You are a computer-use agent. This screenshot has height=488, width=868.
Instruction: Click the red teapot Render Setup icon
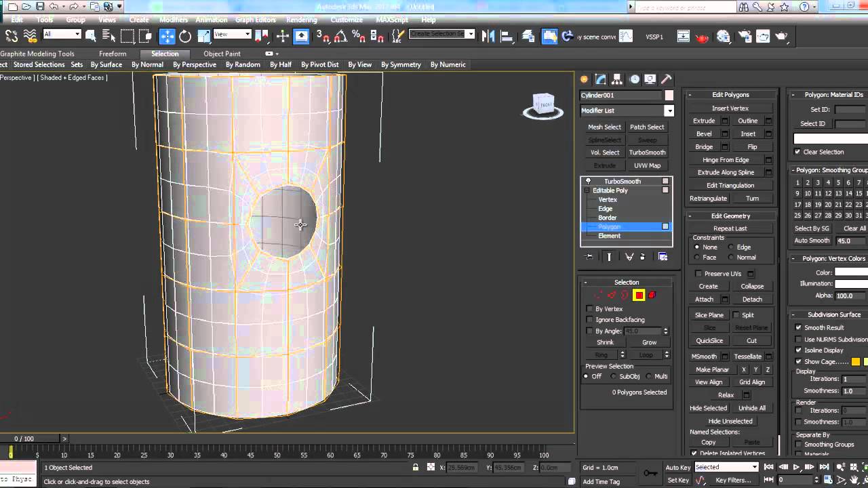tap(703, 37)
